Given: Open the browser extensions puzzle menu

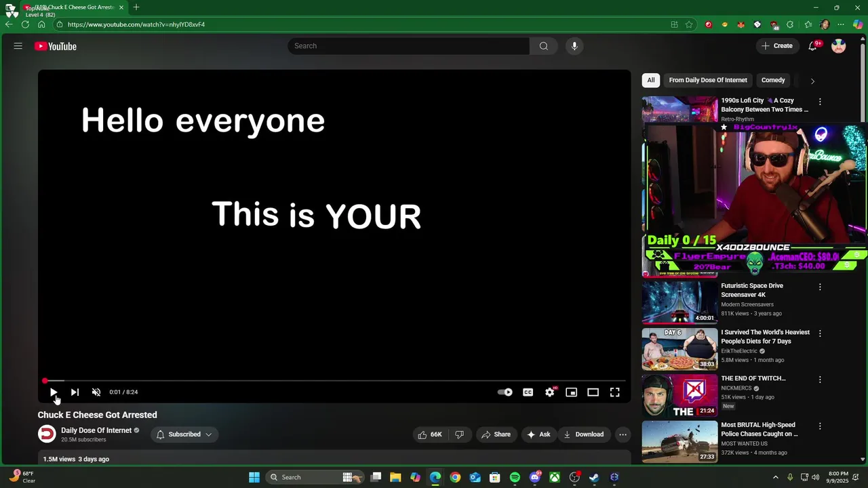Looking at the screenshot, I should pos(790,24).
